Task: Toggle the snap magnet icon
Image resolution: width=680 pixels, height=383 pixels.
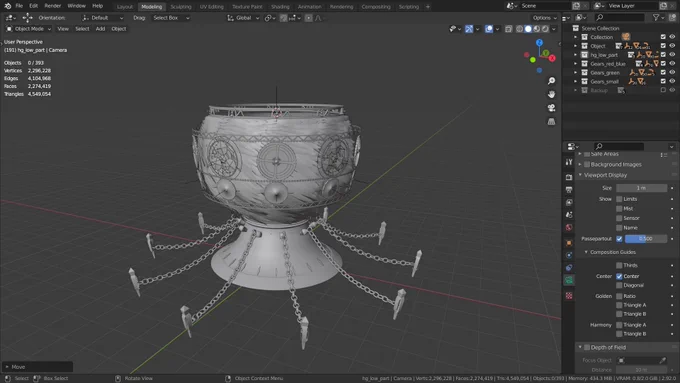Action: [284, 18]
